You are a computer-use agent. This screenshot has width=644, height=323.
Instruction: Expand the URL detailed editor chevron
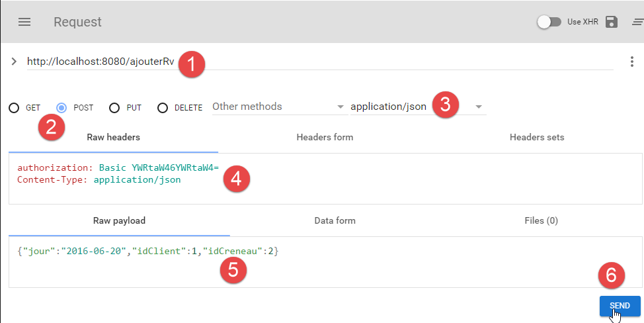coord(14,62)
